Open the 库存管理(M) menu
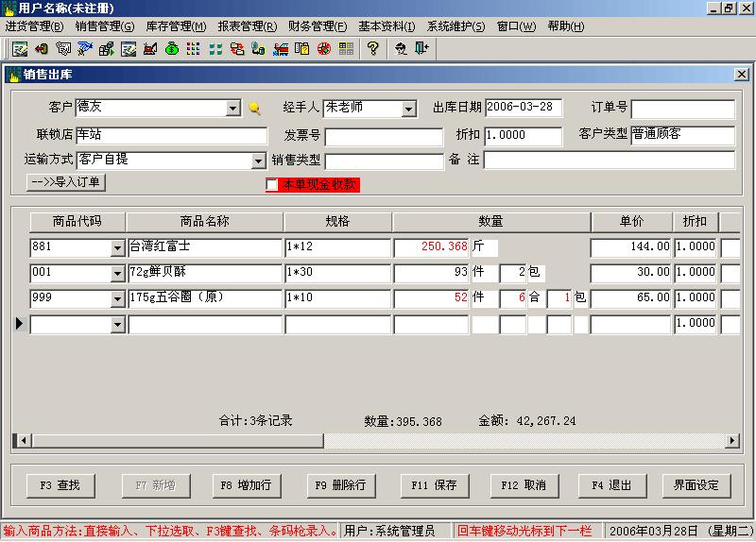The height and width of the screenshot is (542, 756). point(176,26)
